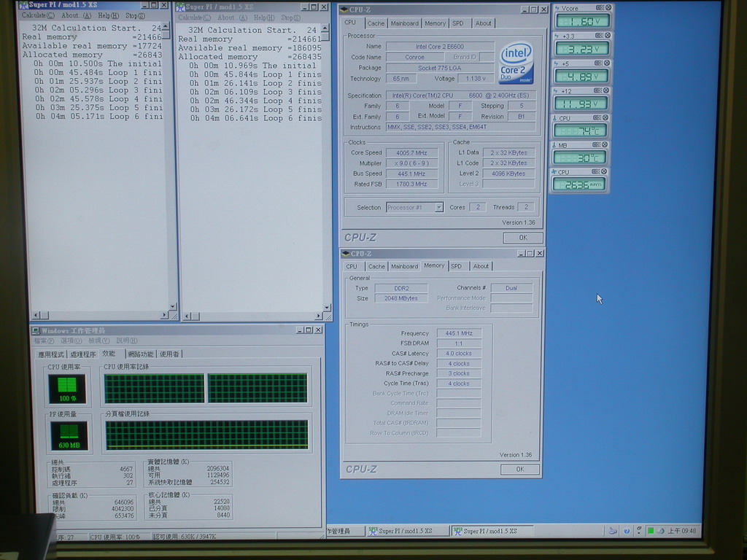Click OK in lower CPU-Z memory window
Screen dimensions: 747x560
pyautogui.click(x=519, y=469)
